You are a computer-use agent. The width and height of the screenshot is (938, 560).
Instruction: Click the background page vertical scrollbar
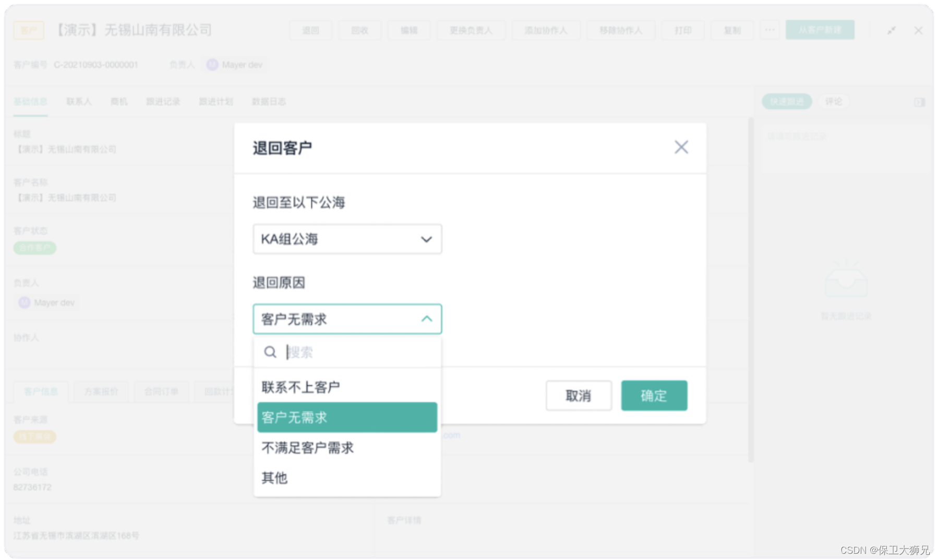(751, 289)
